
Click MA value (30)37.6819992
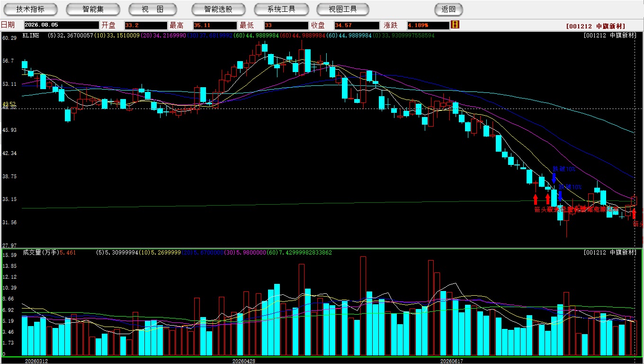point(210,36)
